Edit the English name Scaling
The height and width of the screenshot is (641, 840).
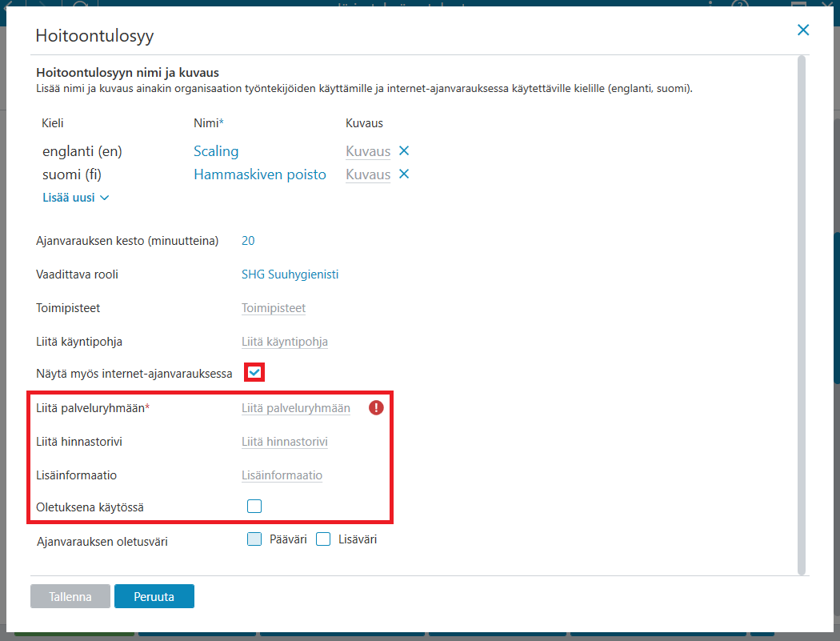(216, 151)
